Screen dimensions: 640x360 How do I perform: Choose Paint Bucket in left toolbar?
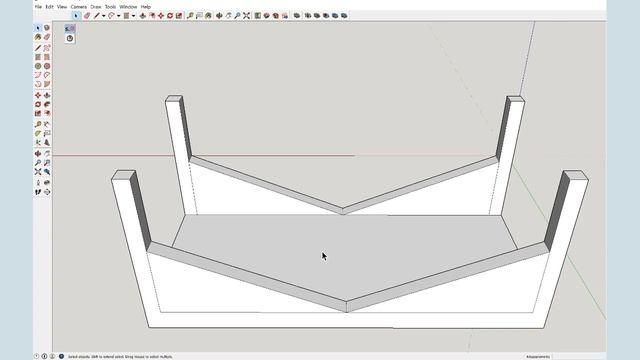coord(38,37)
